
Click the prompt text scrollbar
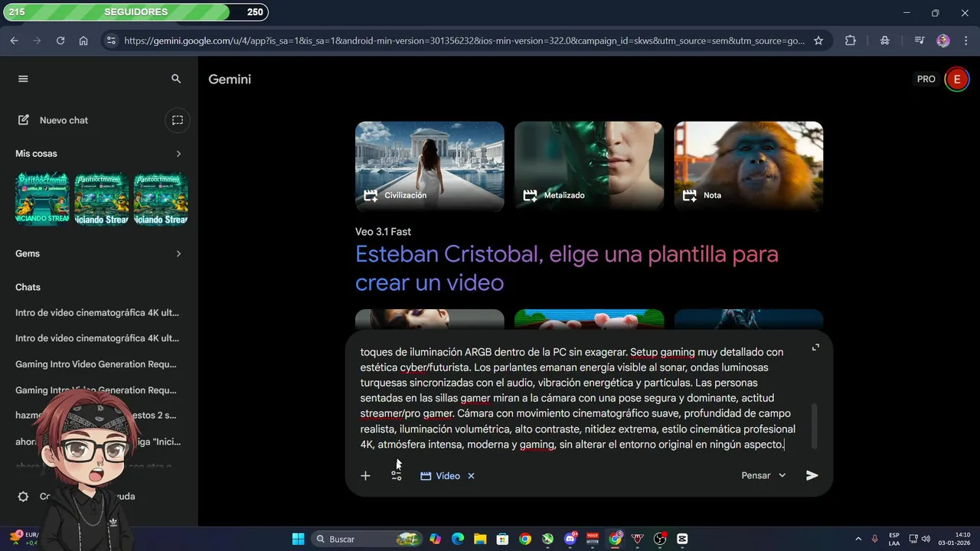click(x=815, y=426)
